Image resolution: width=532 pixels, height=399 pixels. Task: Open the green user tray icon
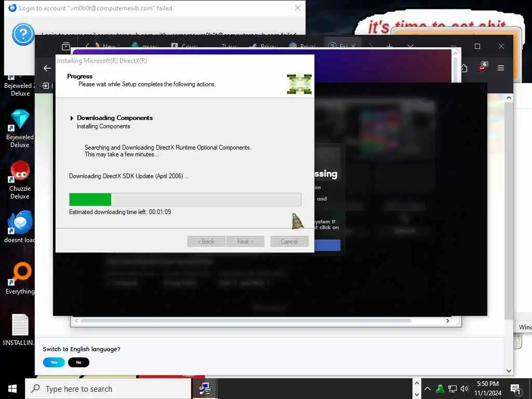[x=440, y=389]
